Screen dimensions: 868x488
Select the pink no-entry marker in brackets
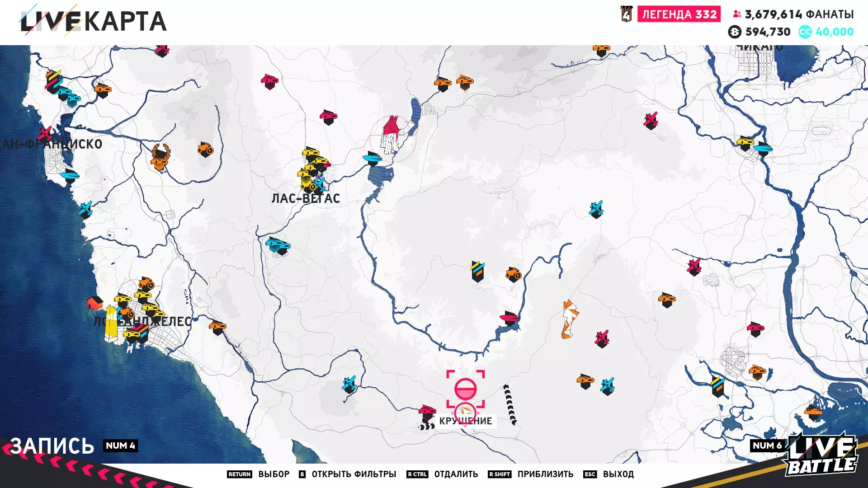pos(465,389)
